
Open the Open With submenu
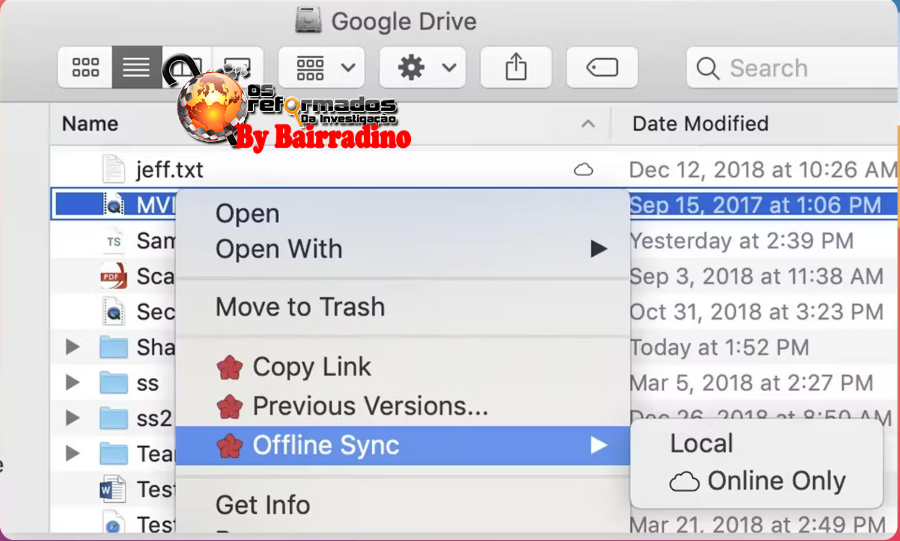pyautogui.click(x=403, y=249)
